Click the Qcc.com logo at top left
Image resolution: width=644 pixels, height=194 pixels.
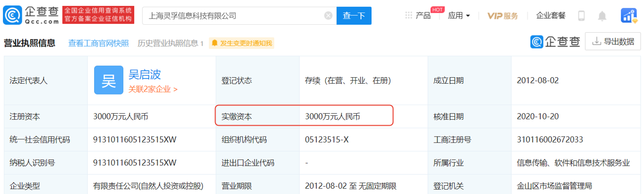[31, 15]
